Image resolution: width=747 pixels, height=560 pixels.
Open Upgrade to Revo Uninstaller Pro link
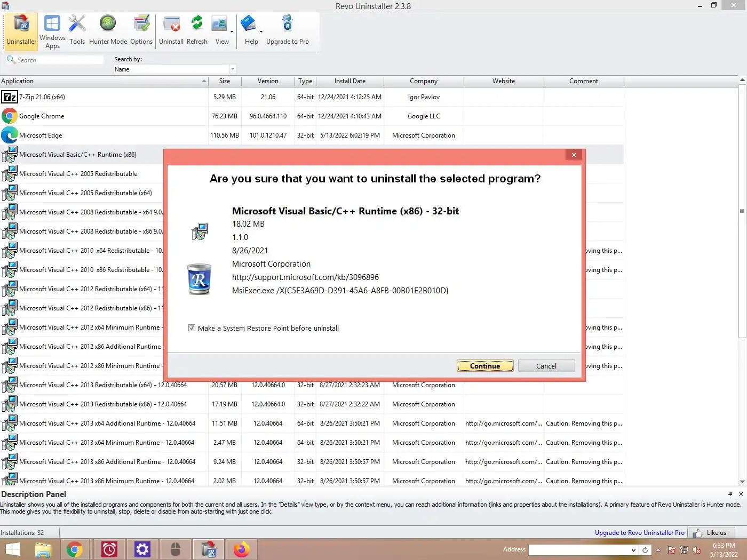(x=639, y=533)
